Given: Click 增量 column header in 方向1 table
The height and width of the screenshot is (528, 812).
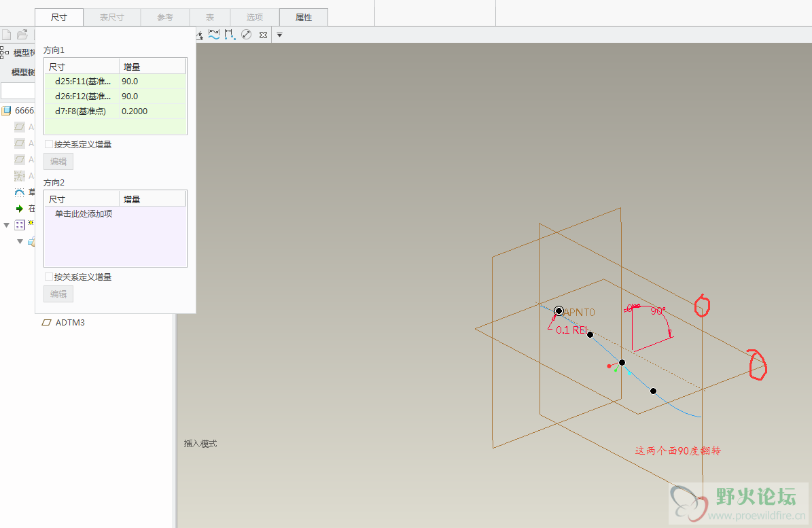Looking at the screenshot, I should [x=152, y=67].
